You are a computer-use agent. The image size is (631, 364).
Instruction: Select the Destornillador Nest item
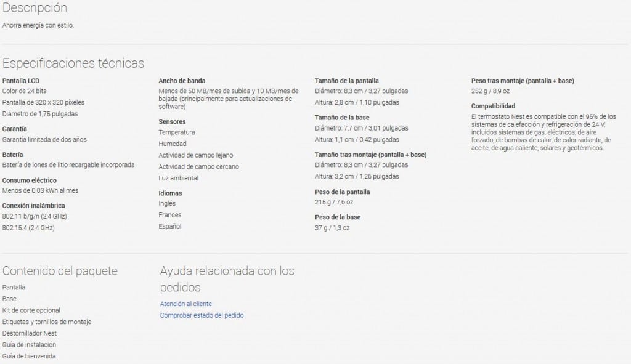tap(30, 333)
